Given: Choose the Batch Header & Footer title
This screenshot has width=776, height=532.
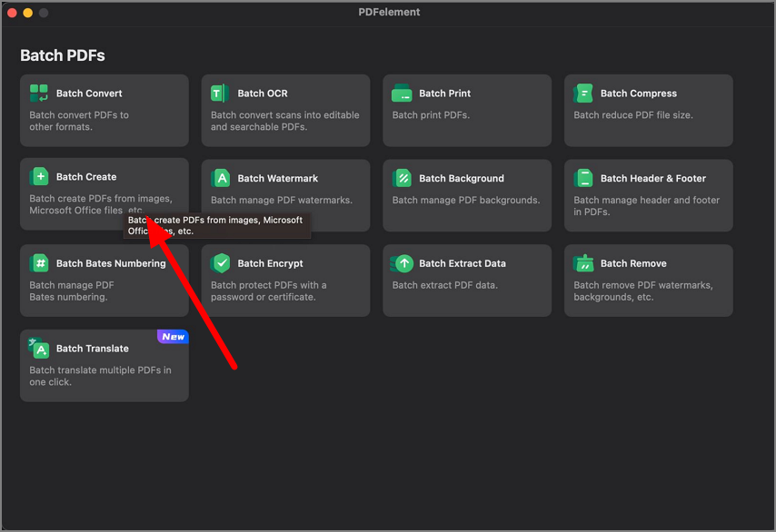Looking at the screenshot, I should (x=653, y=179).
